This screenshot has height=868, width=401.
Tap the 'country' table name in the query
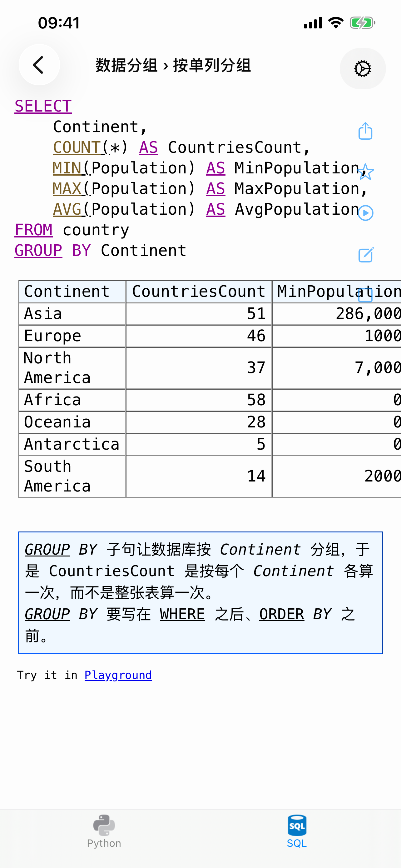(96, 230)
